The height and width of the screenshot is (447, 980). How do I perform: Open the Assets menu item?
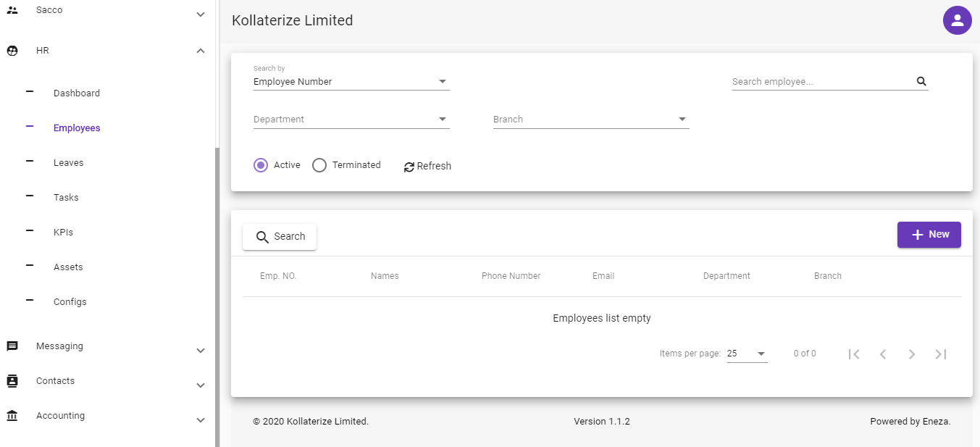point(68,267)
